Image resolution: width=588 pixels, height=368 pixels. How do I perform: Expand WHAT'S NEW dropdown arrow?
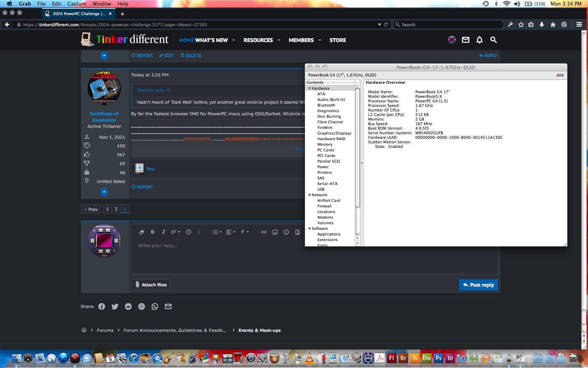(x=234, y=40)
